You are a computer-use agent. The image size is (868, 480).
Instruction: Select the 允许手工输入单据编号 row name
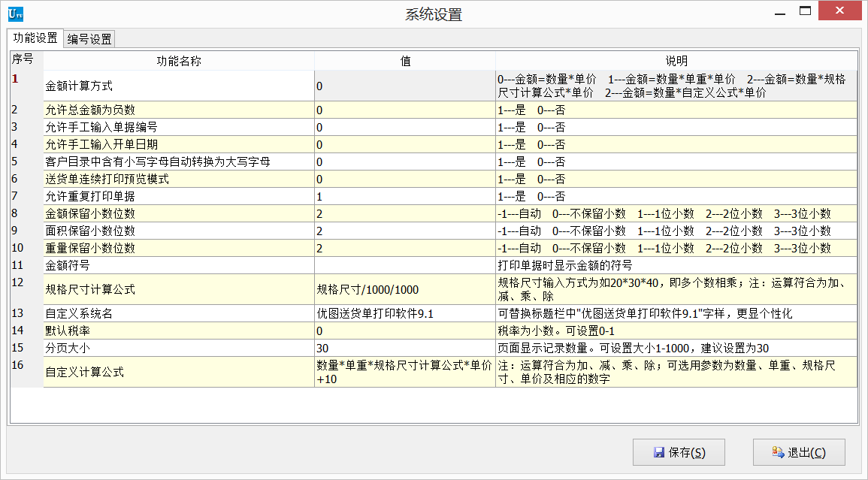[x=179, y=128]
